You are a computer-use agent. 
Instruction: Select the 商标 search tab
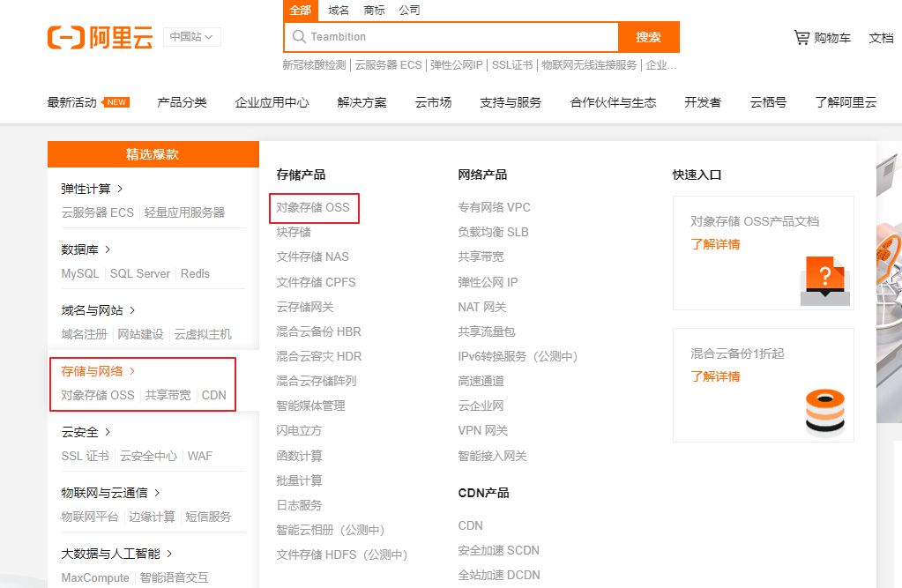pos(374,11)
